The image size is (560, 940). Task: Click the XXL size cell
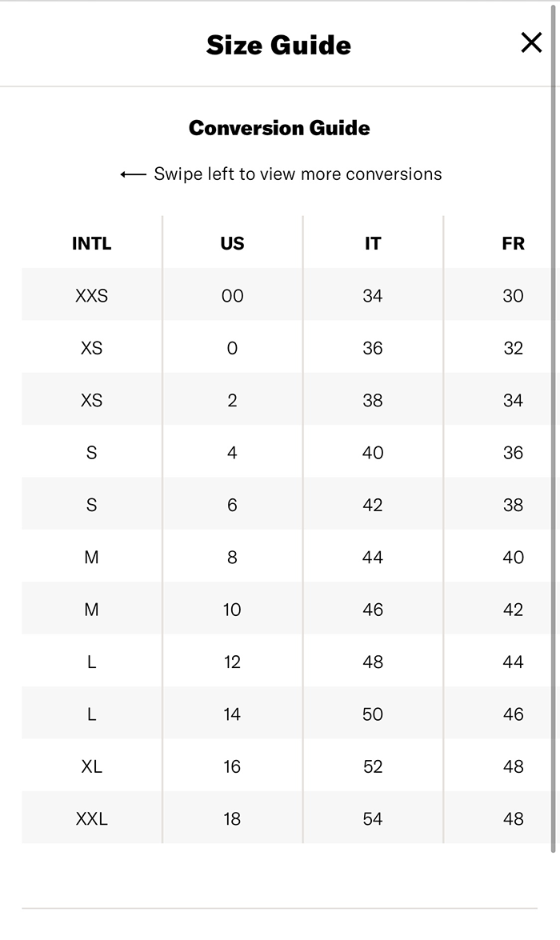click(92, 818)
